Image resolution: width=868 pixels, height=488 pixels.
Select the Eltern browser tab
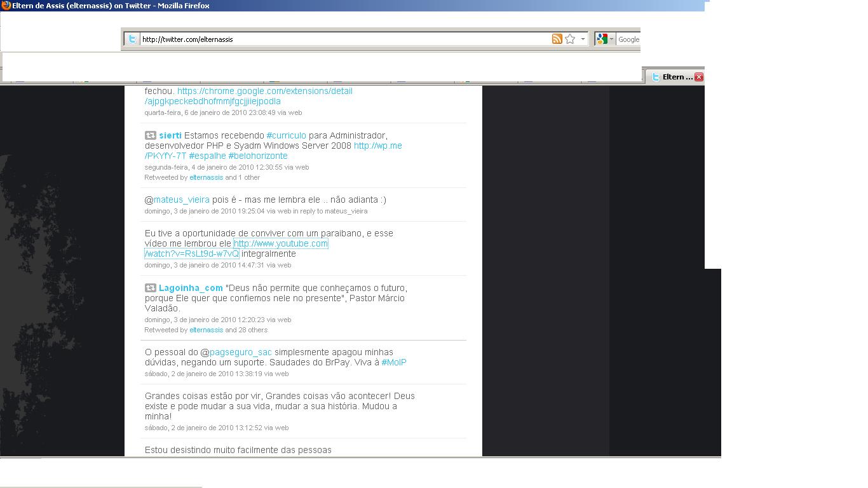click(x=675, y=77)
